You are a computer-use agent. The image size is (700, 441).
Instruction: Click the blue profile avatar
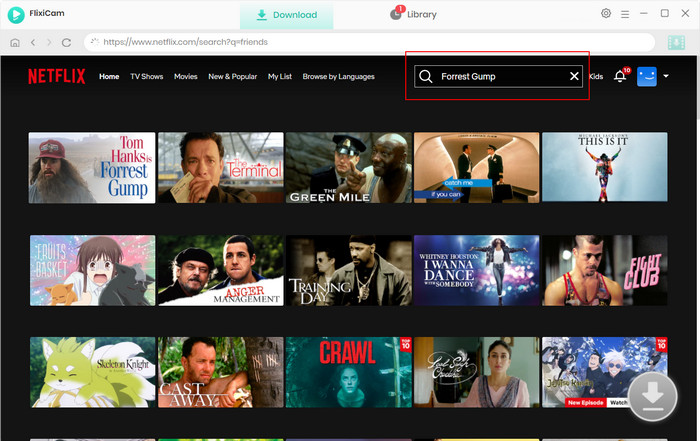(646, 76)
